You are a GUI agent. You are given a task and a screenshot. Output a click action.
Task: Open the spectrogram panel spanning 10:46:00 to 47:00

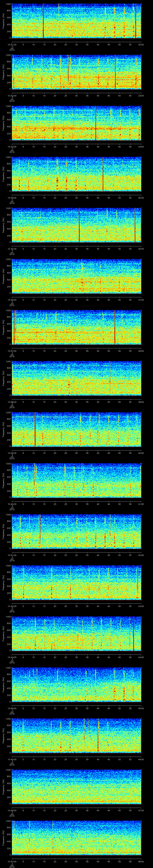pos(77,786)
